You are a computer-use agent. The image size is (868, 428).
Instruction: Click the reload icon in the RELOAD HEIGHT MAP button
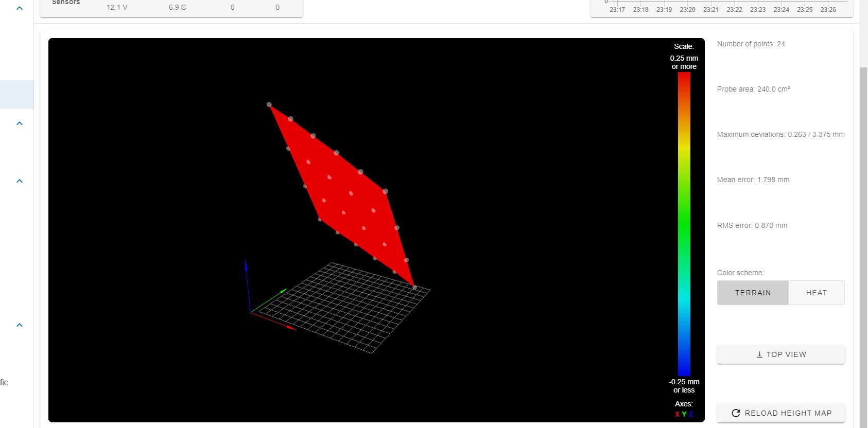(736, 413)
